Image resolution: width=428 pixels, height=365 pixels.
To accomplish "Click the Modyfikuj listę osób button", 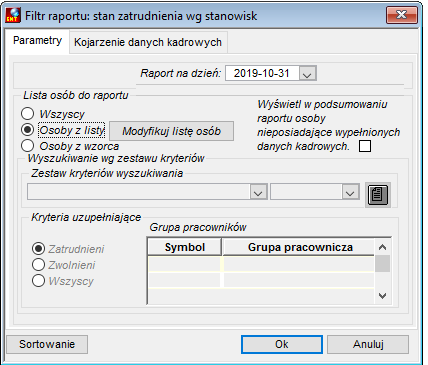I will (171, 131).
